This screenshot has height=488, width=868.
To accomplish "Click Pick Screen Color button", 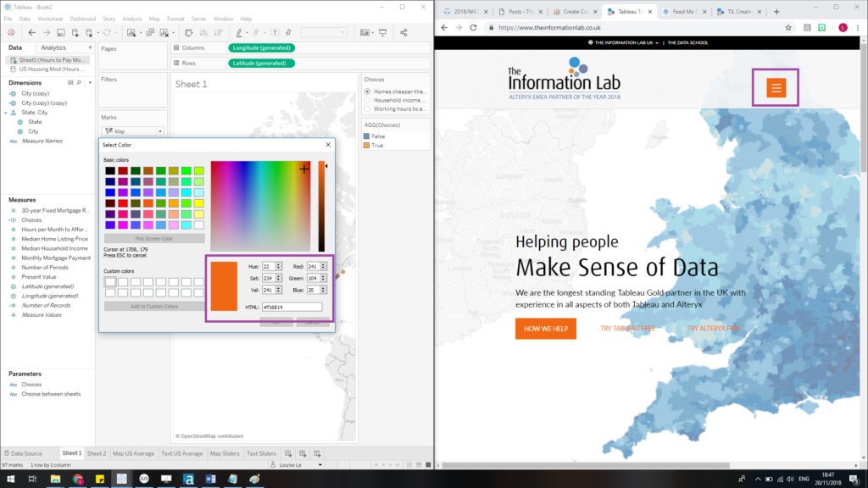I will (x=154, y=238).
